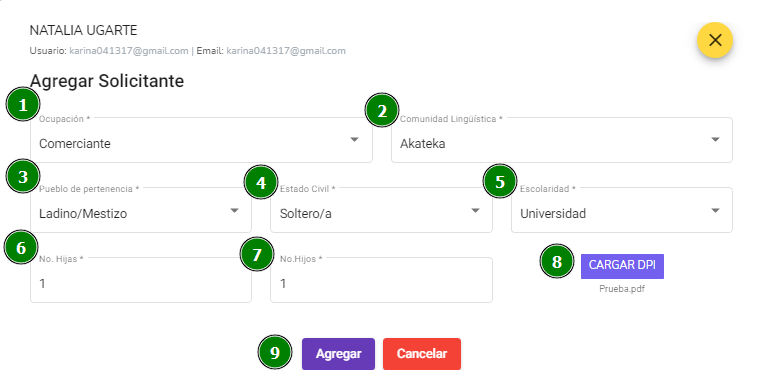Open the Pueblo de pertenencia dropdown arrow

234,210
